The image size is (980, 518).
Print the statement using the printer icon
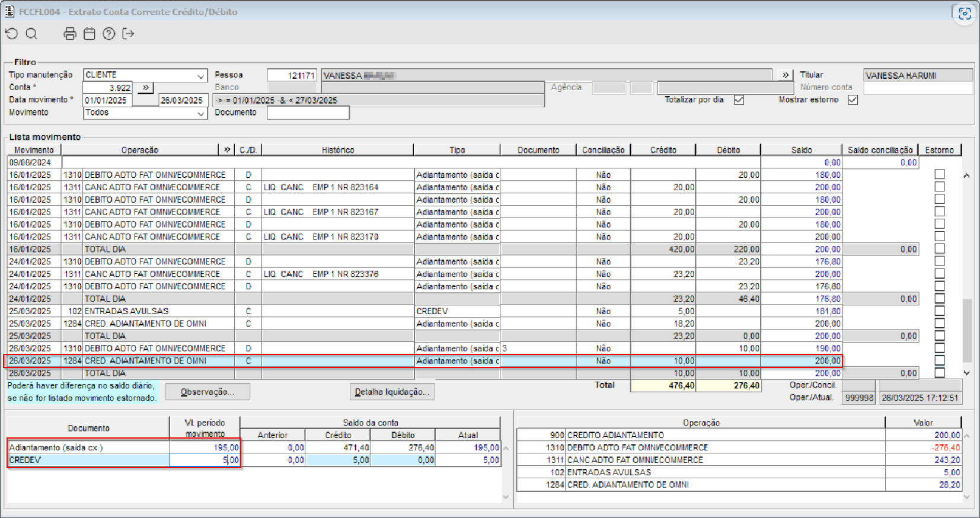pyautogui.click(x=70, y=34)
